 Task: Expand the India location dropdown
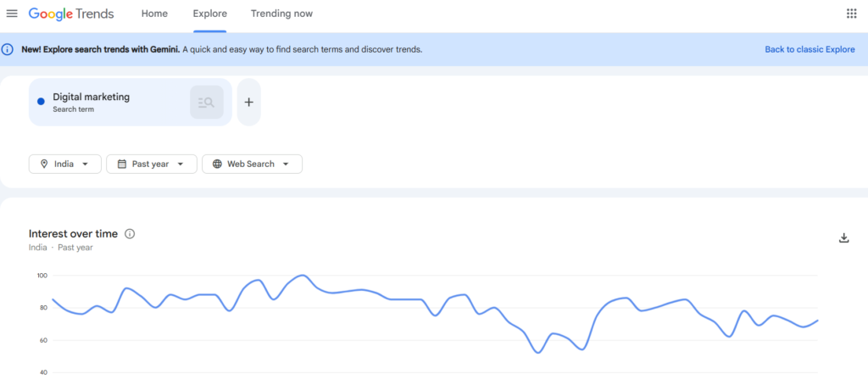click(x=65, y=164)
